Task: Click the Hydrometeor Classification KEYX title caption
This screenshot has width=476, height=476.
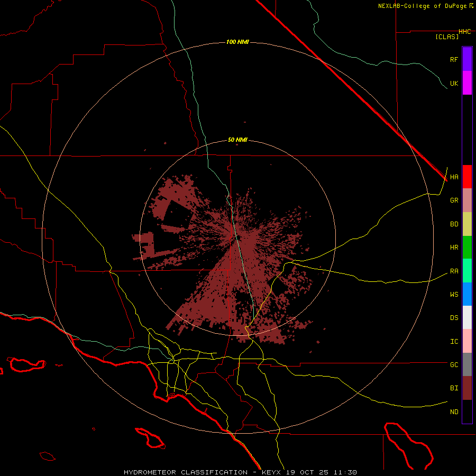Action: pos(240,472)
